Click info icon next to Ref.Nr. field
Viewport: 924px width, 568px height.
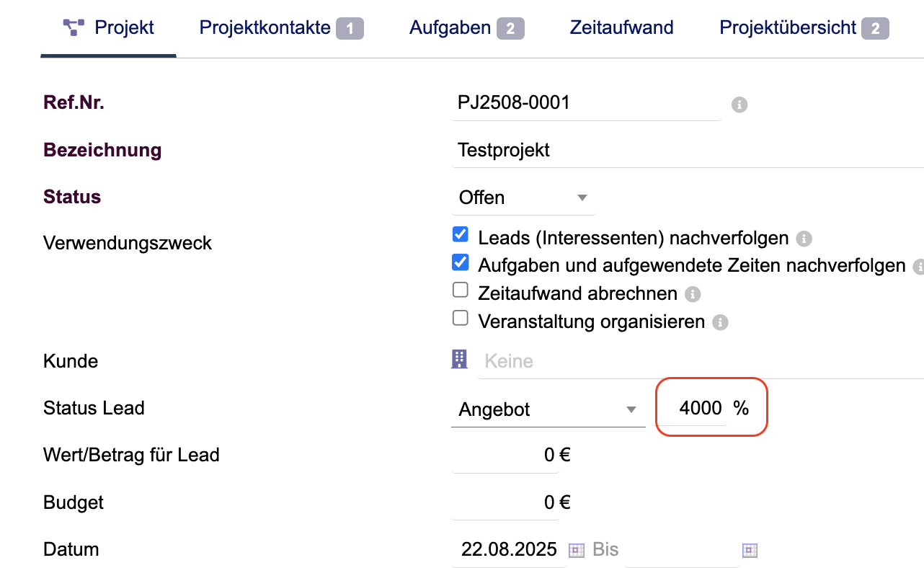pos(739,105)
